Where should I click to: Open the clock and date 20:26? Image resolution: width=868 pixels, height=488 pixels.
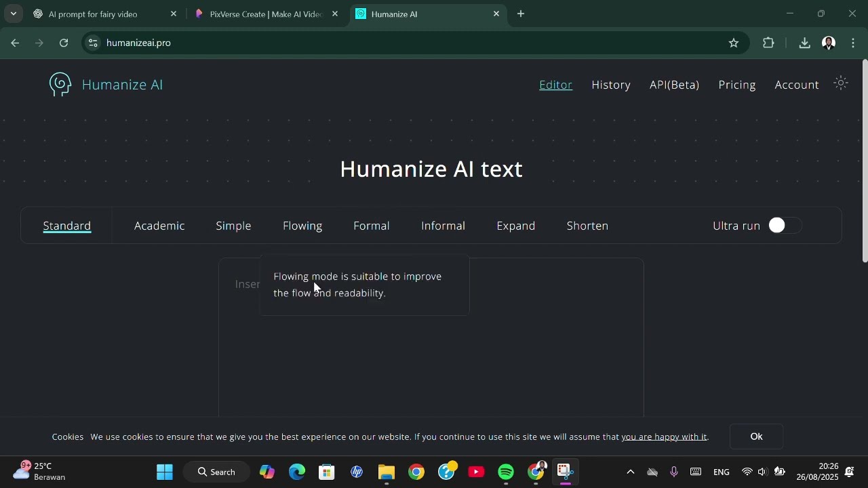click(x=817, y=472)
